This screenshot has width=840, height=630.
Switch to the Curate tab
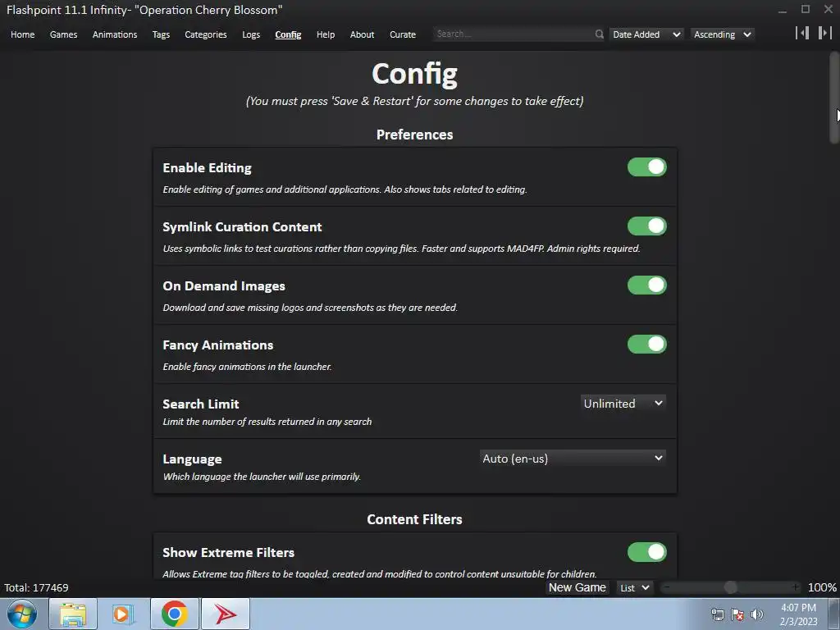click(402, 34)
